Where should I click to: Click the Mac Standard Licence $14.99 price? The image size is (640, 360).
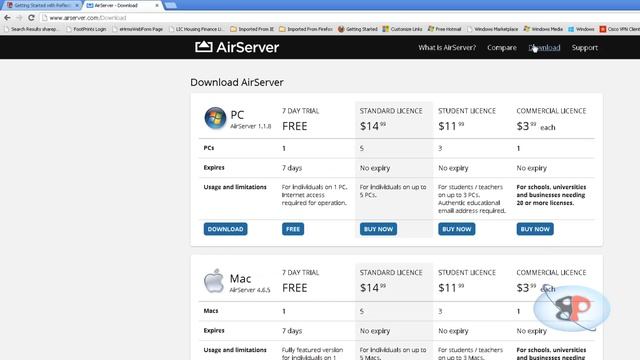(x=373, y=288)
